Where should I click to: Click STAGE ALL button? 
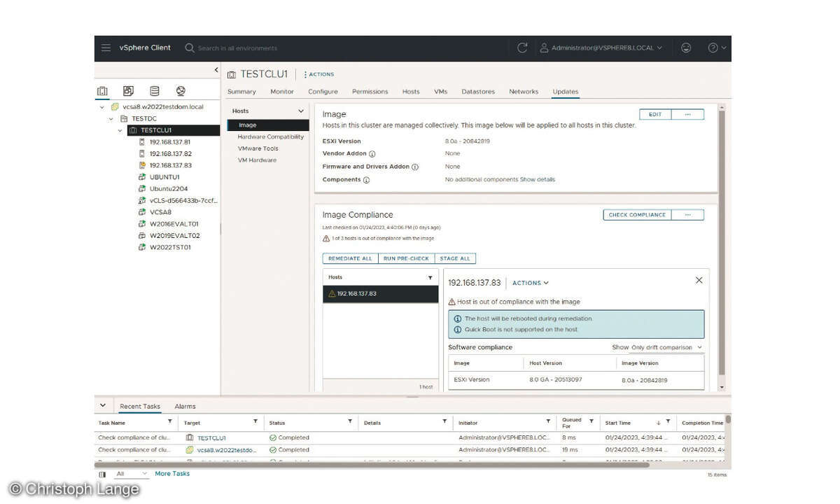click(455, 258)
